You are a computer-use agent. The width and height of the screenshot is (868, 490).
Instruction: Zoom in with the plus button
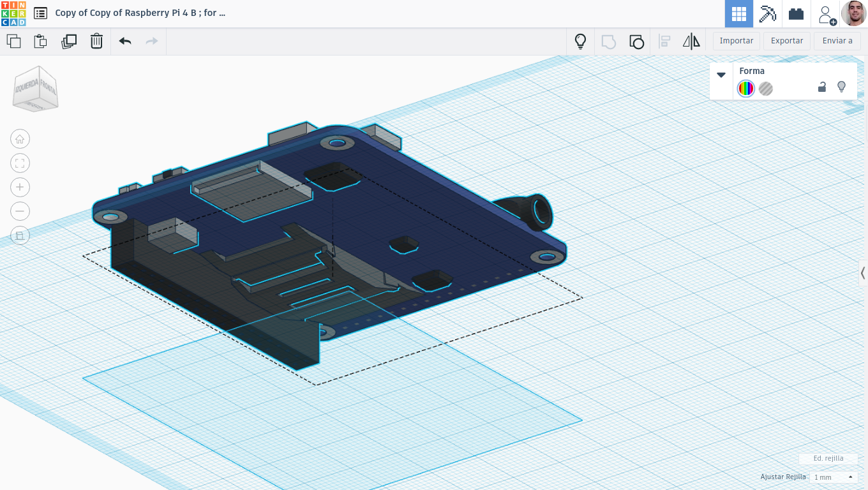[x=20, y=187]
